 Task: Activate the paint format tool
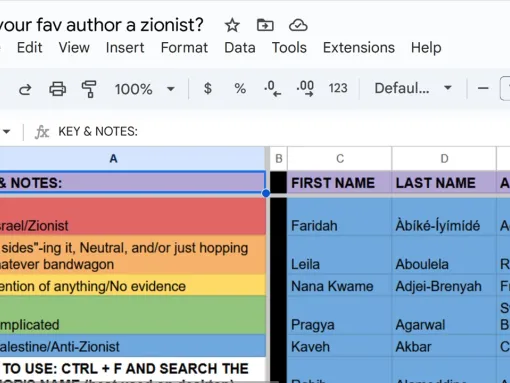coord(89,89)
